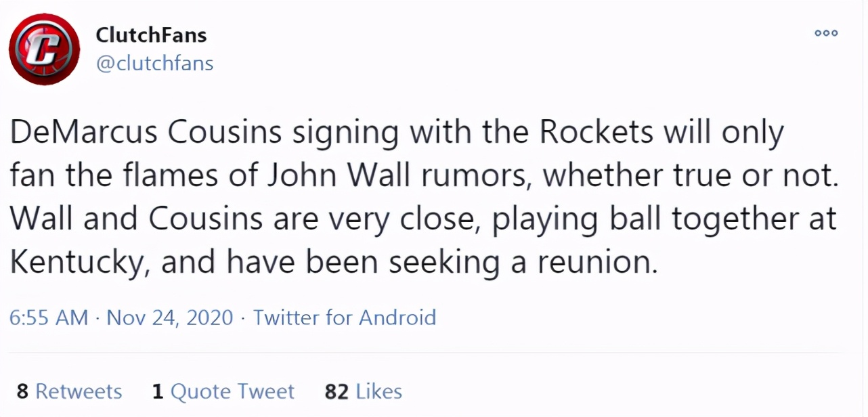Open the three-dot more options menu
The height and width of the screenshot is (417, 868).
click(826, 32)
